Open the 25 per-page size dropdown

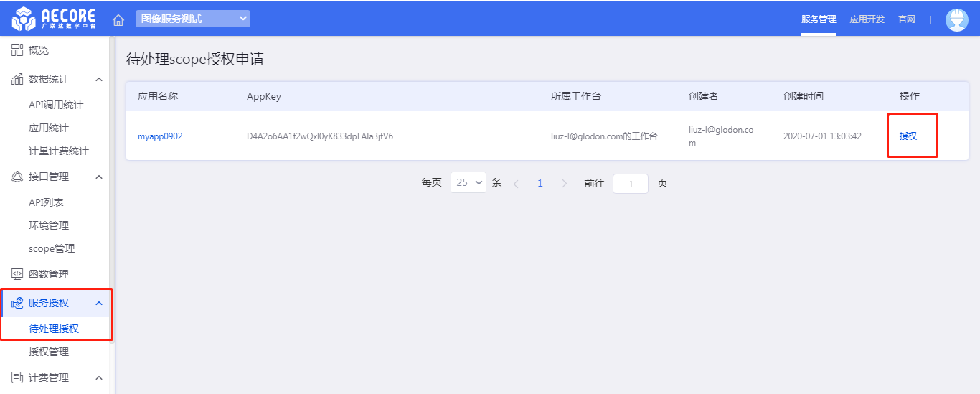468,183
